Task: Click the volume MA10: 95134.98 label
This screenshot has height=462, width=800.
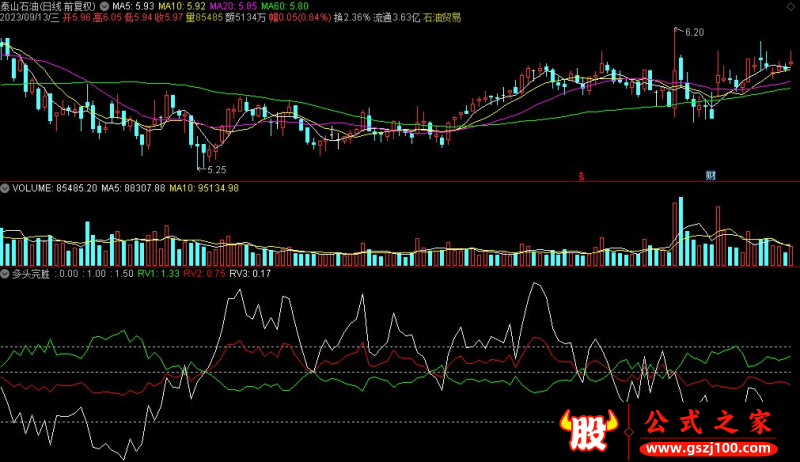Action: click(204, 188)
